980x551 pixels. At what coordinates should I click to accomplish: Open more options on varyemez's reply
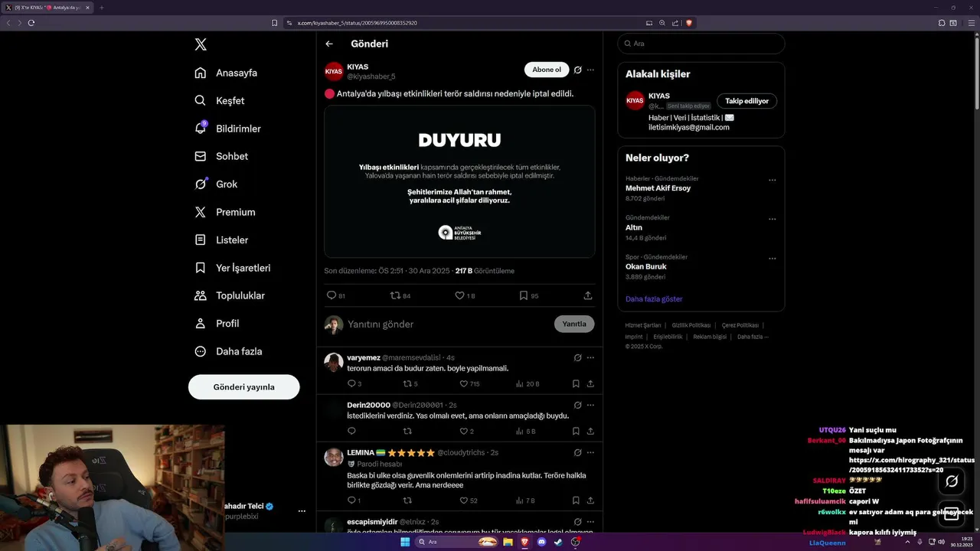(590, 357)
